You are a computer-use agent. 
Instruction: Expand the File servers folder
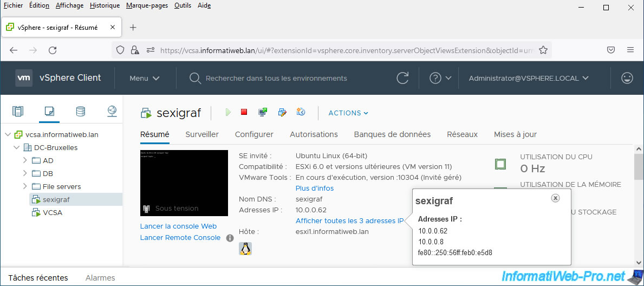point(25,186)
